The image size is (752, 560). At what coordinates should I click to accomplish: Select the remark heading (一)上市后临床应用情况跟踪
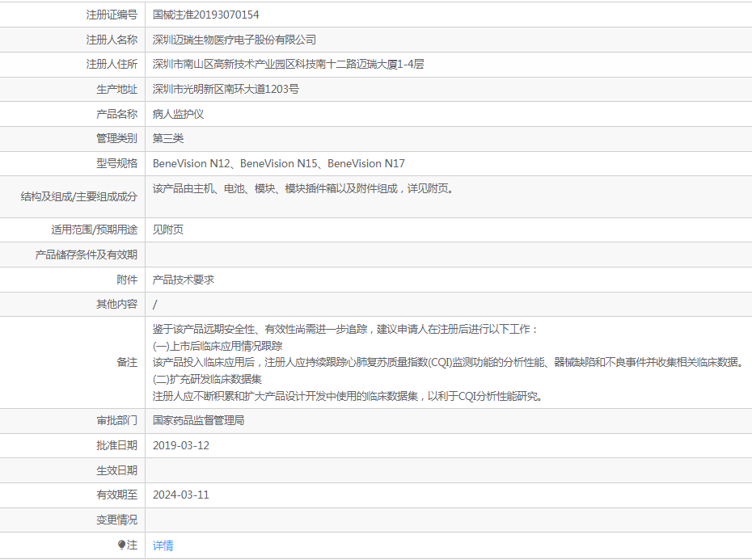[218, 346]
